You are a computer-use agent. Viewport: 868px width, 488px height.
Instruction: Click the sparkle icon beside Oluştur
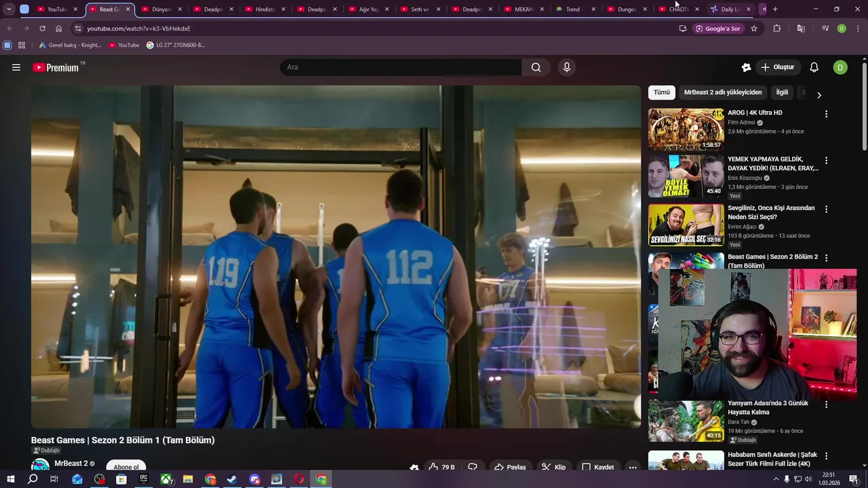click(747, 67)
